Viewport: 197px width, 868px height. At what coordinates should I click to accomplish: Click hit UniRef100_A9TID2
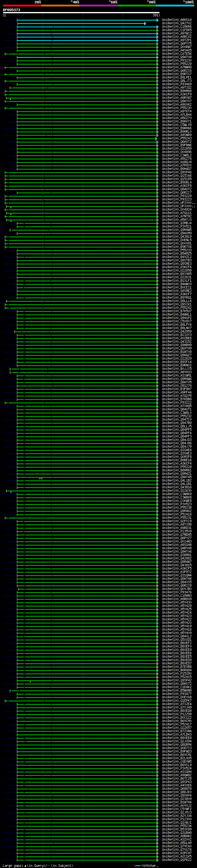176,88
